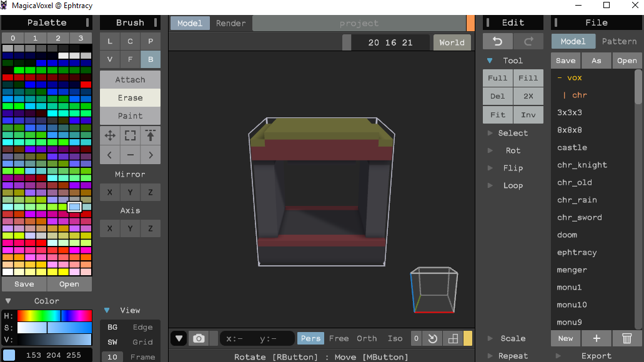Toggle Grid display in View section
Viewport: 644px width, 362px height.
142,342
